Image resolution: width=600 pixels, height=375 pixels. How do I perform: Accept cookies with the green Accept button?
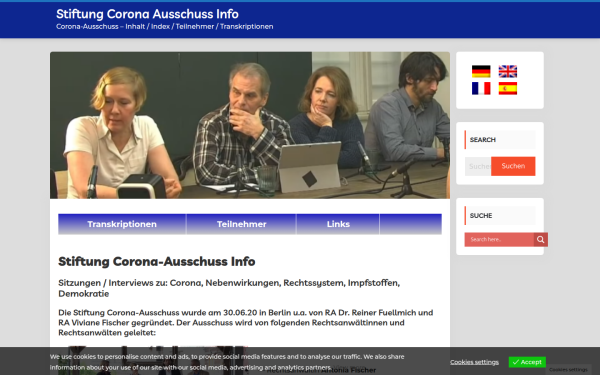click(x=527, y=362)
